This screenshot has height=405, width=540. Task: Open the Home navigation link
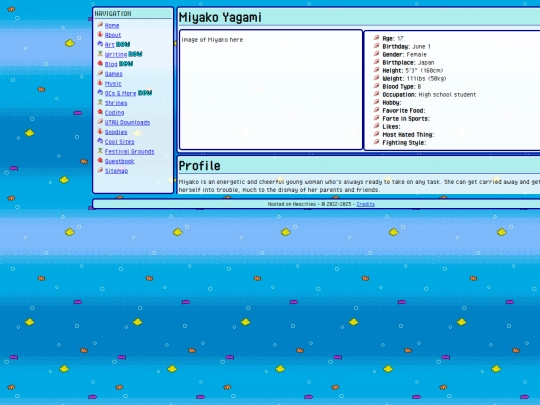[112, 25]
